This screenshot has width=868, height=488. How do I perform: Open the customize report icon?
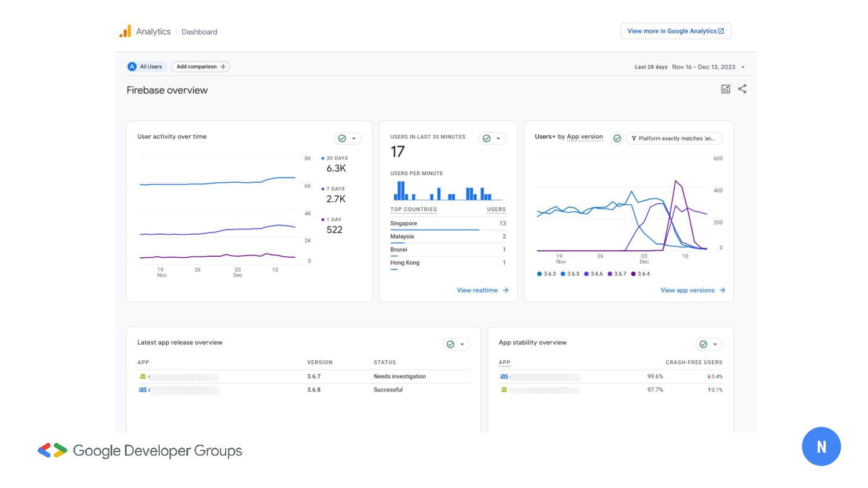726,89
